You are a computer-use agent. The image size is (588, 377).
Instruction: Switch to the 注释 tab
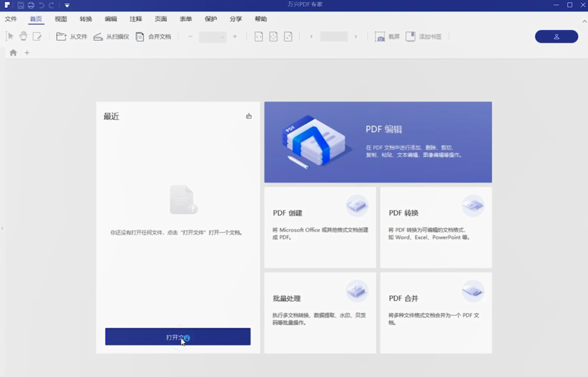click(x=136, y=19)
